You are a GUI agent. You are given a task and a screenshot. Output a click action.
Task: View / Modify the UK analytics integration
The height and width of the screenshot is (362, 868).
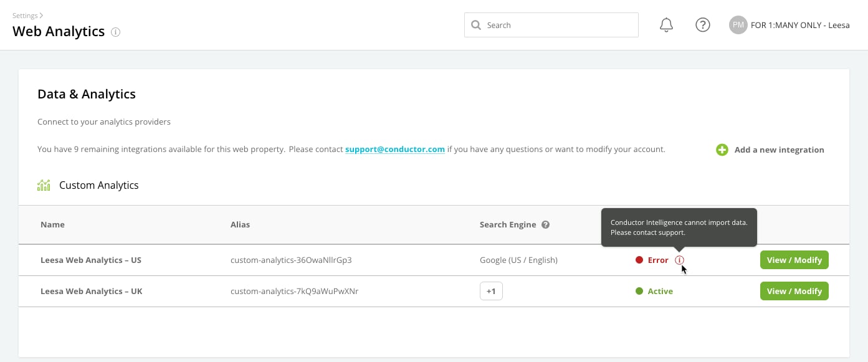[x=794, y=291]
